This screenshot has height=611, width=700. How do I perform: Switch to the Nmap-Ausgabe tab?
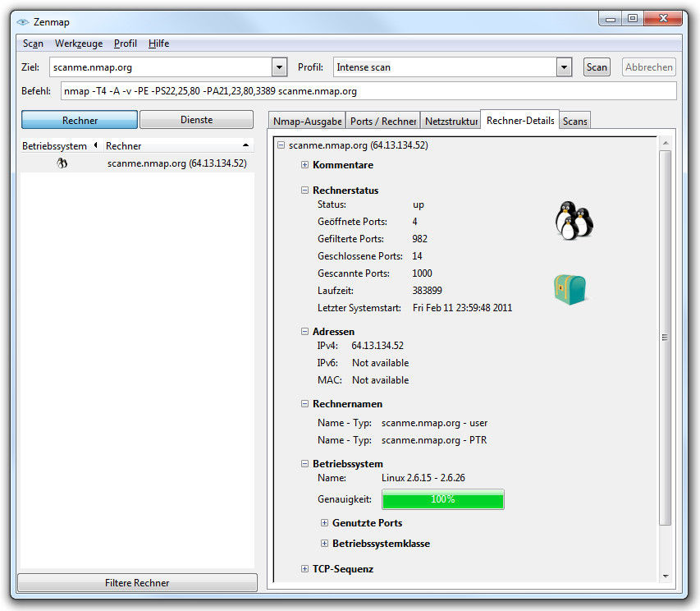click(307, 121)
